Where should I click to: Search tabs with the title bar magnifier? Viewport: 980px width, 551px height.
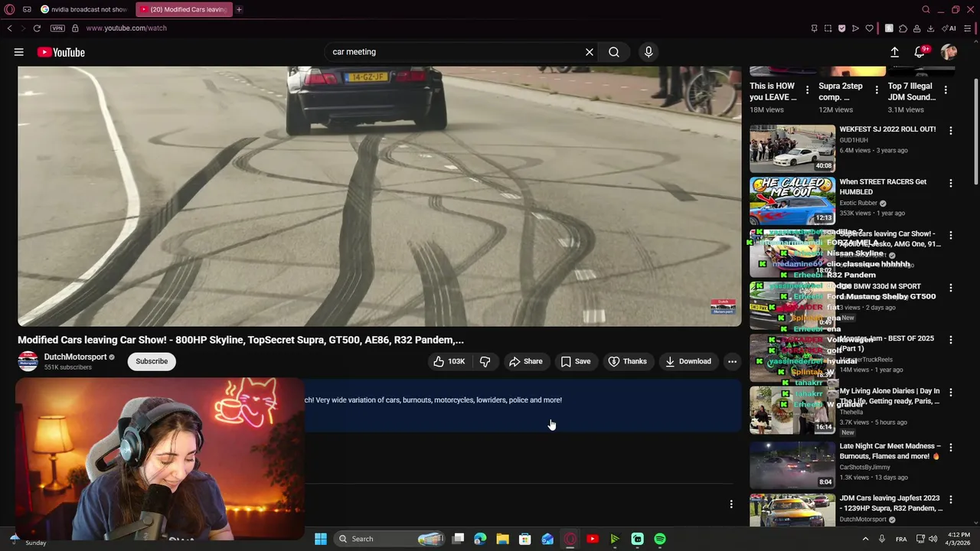coord(926,9)
